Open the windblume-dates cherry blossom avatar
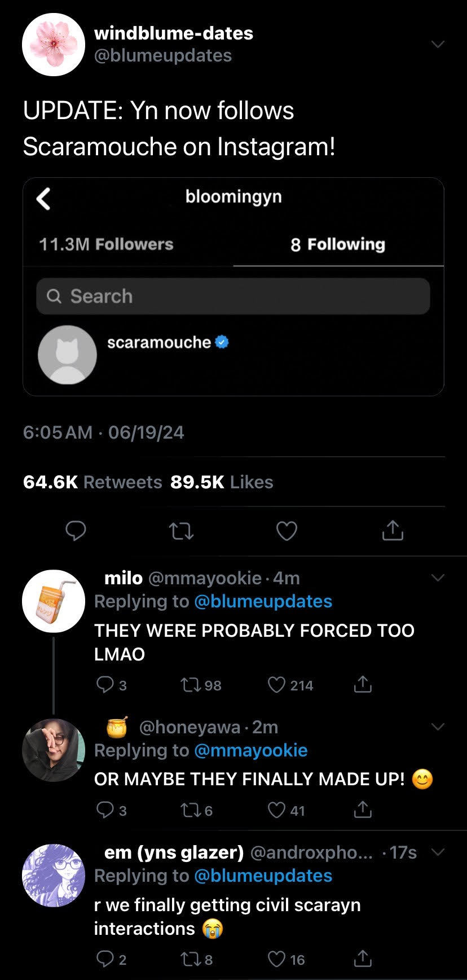The width and height of the screenshot is (467, 980). coord(54,45)
